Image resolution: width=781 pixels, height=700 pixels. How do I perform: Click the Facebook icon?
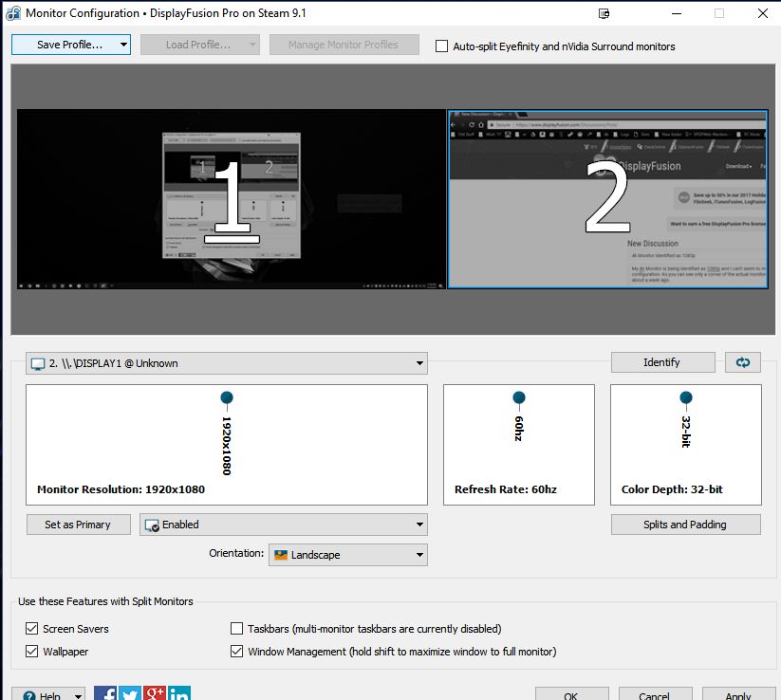(x=105, y=694)
